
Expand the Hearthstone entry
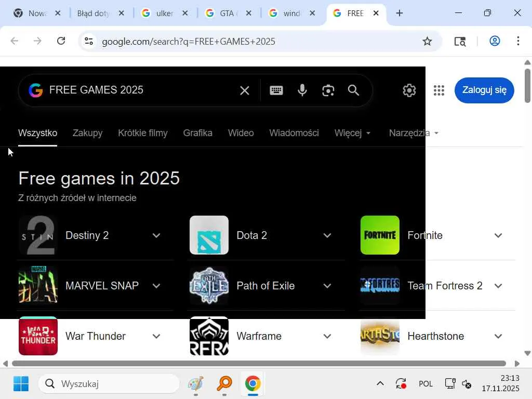pos(498,336)
